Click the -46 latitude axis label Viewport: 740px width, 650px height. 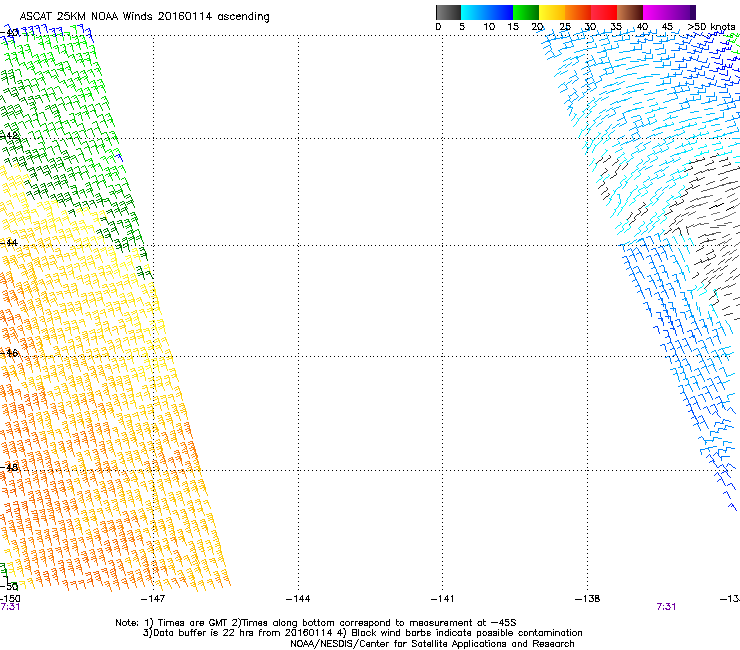click(x=9, y=353)
